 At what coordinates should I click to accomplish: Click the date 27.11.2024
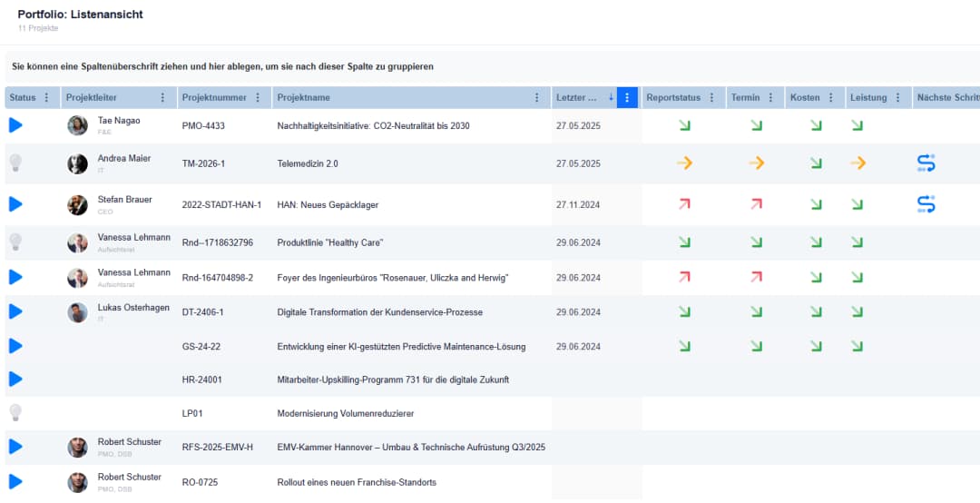pos(578,204)
